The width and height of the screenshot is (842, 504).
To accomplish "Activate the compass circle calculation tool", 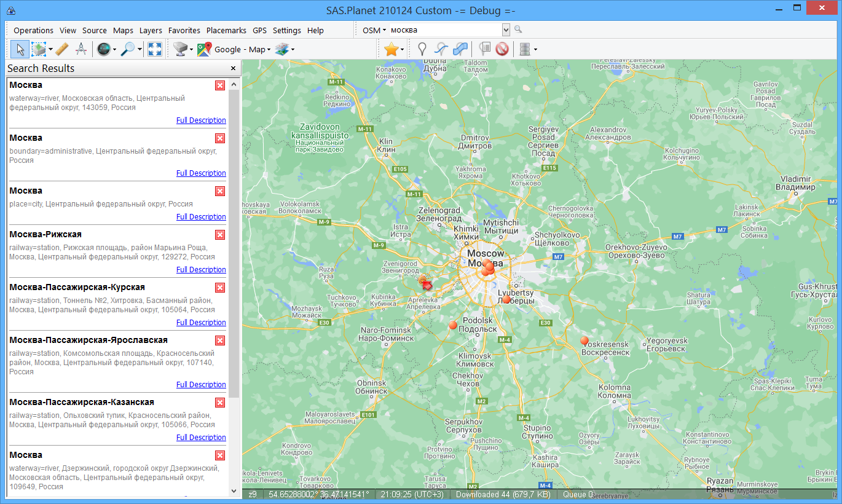I will (x=81, y=50).
